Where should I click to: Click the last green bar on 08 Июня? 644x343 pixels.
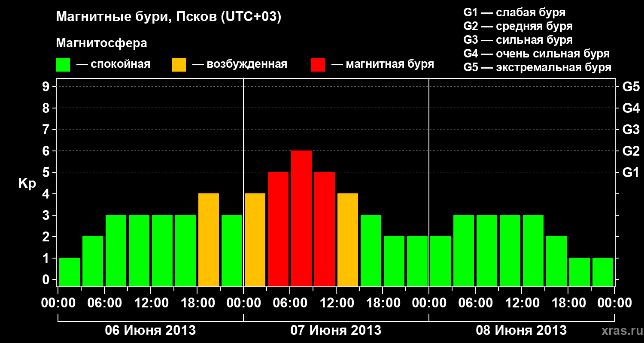point(603,272)
